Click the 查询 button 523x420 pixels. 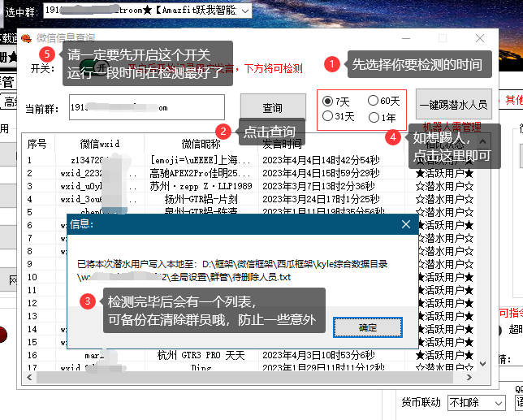(x=273, y=107)
